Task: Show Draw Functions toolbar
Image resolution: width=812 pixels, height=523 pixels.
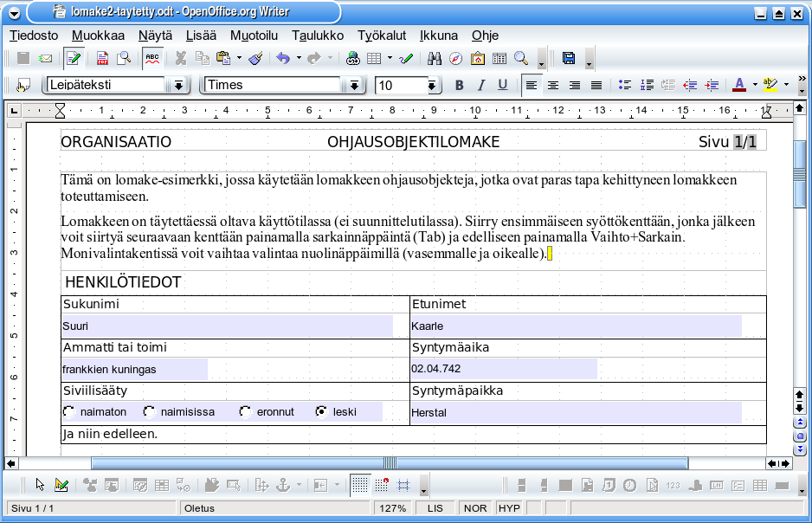Action: 406,59
